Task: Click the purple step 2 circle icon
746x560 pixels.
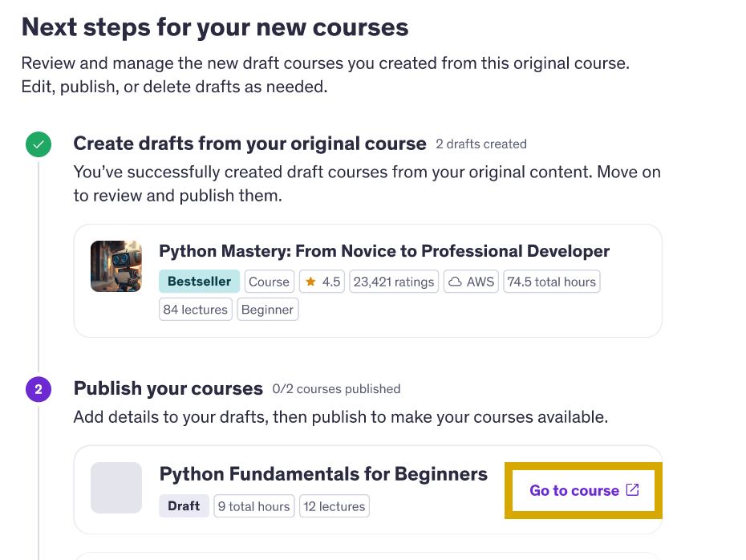Action: pos(39,389)
